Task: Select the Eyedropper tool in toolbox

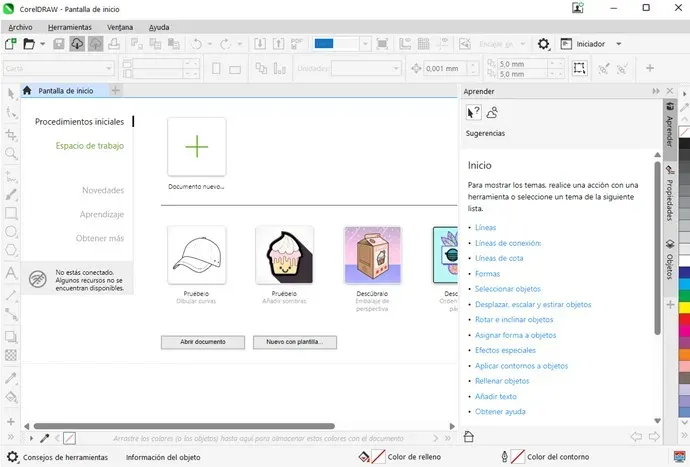Action: tap(11, 378)
